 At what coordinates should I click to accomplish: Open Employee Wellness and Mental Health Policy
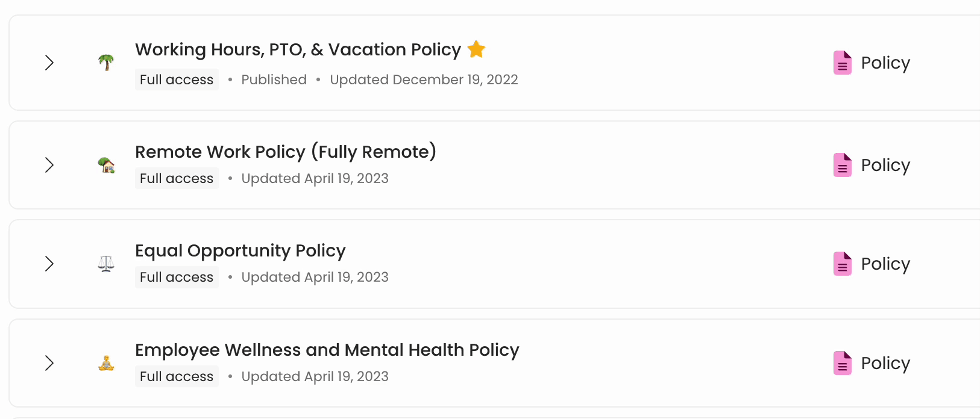[x=327, y=350]
